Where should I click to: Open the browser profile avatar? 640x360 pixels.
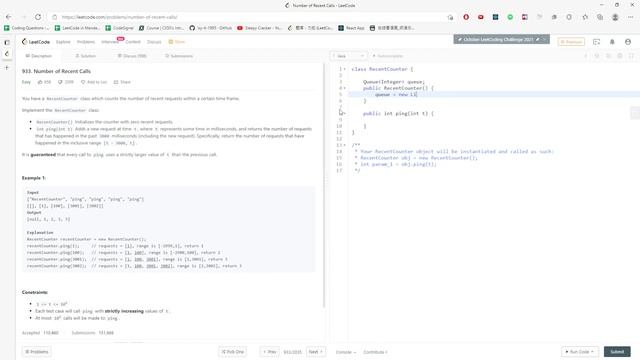[615, 17]
